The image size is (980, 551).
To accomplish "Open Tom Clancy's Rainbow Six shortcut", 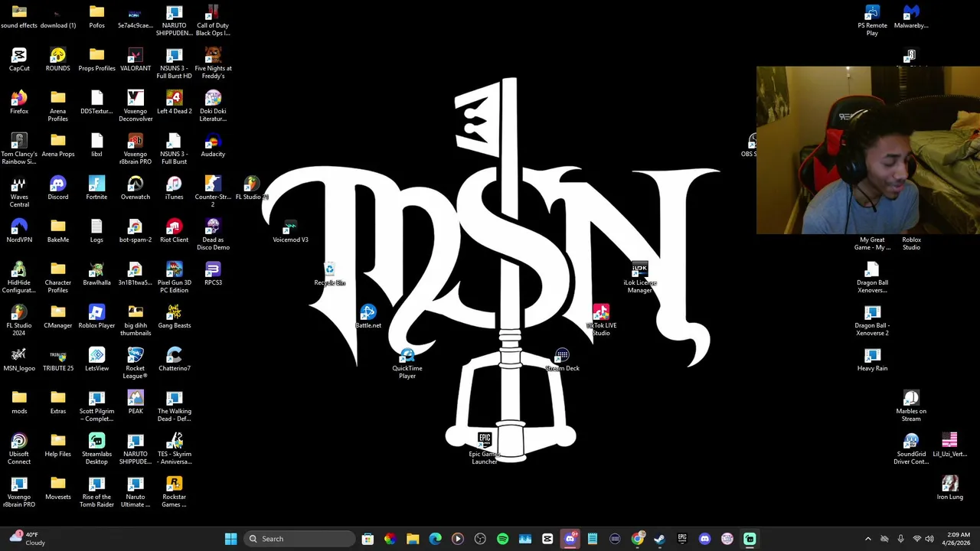I will click(19, 148).
